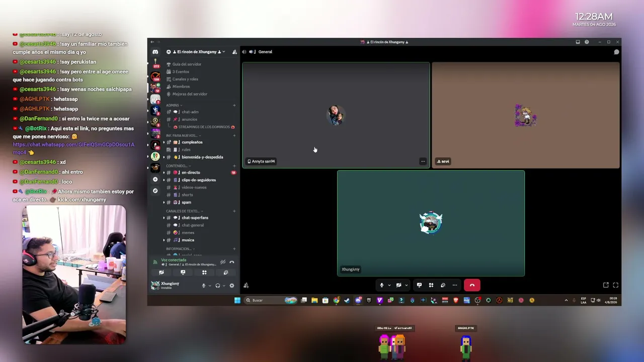The height and width of the screenshot is (362, 644).
Task: Disconnect using the voice panel hang-up icon
Action: pyautogui.click(x=232, y=262)
